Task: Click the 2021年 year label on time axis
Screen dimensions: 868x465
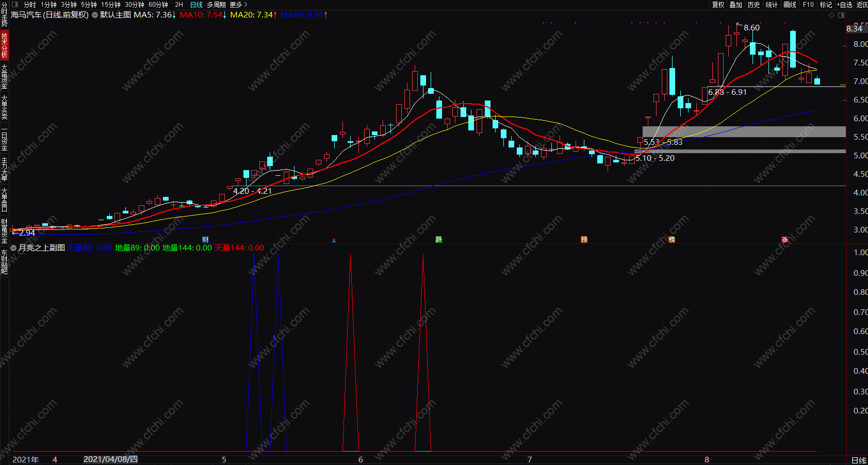Action: click(25, 460)
